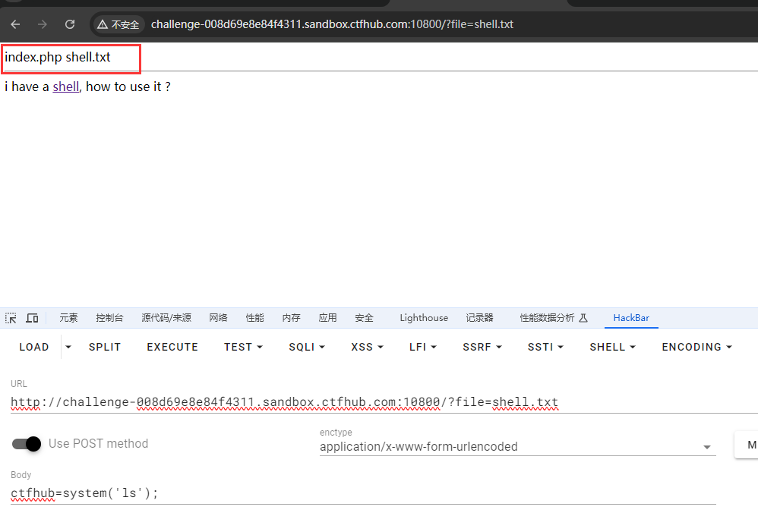Image resolution: width=758 pixels, height=532 pixels.
Task: Click the LOAD button
Action: (34, 347)
